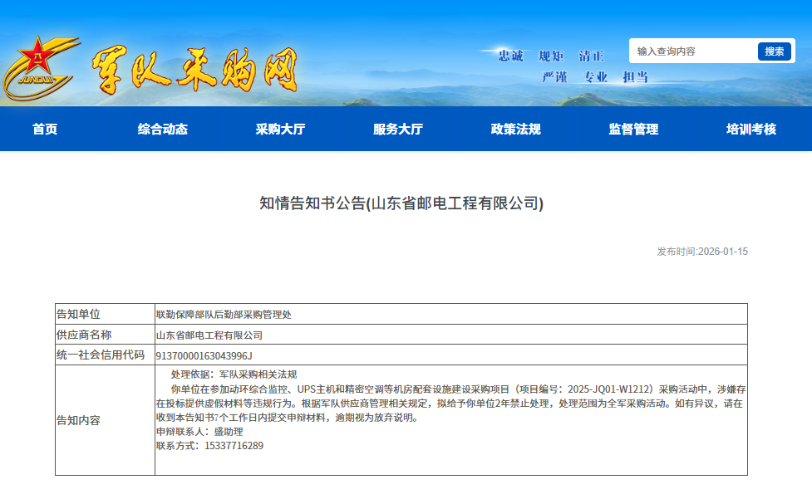Click the credit code 91370000163043996J cell
Image resolution: width=812 pixels, height=504 pixels.
click(204, 356)
